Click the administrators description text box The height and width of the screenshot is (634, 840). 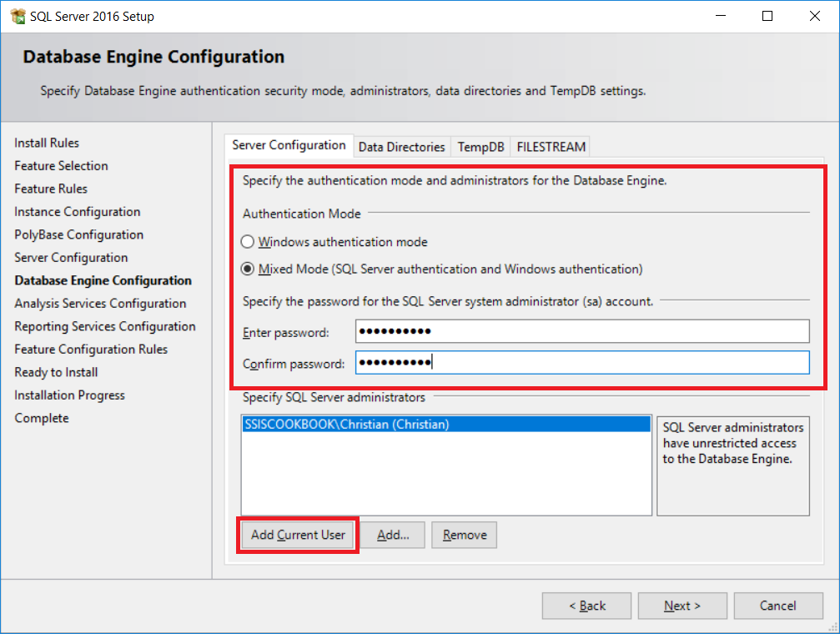[x=733, y=466]
